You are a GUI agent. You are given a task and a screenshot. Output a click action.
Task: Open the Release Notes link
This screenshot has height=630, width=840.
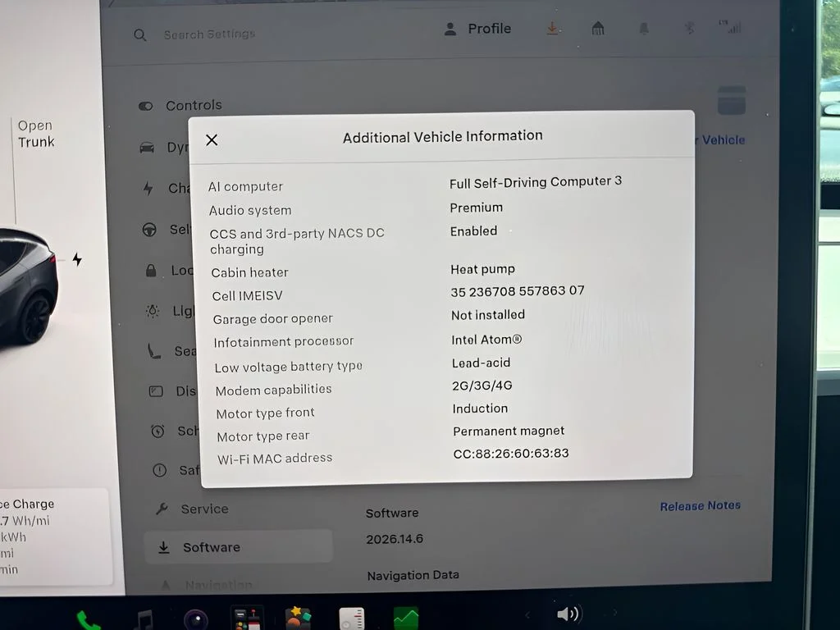(701, 505)
